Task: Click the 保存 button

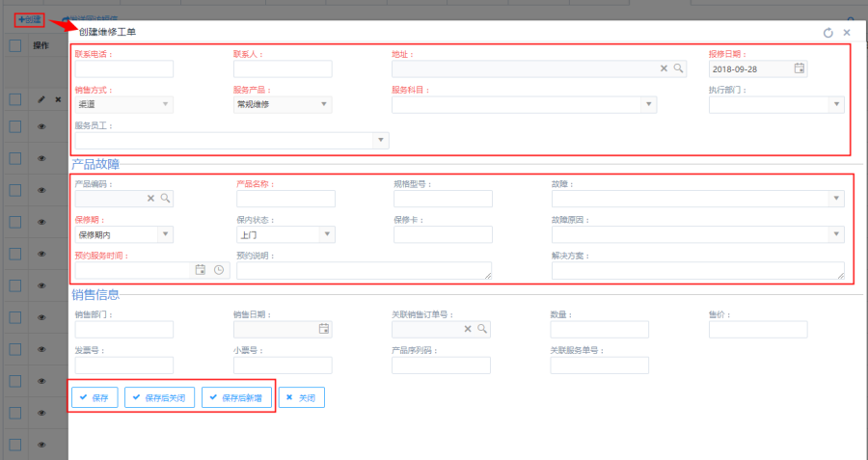Action: tap(94, 397)
